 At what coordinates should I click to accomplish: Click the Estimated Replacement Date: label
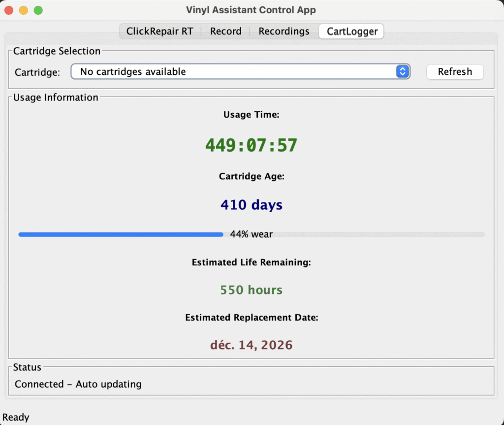pos(252,318)
